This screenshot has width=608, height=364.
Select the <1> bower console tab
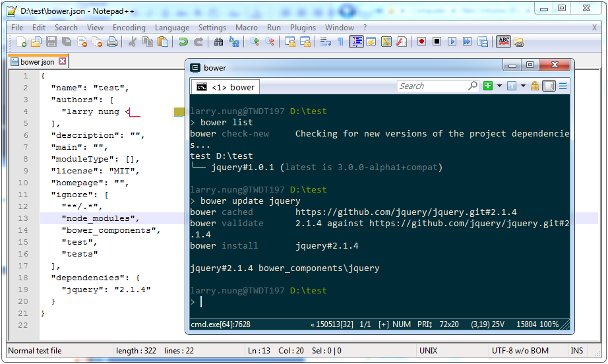(226, 87)
